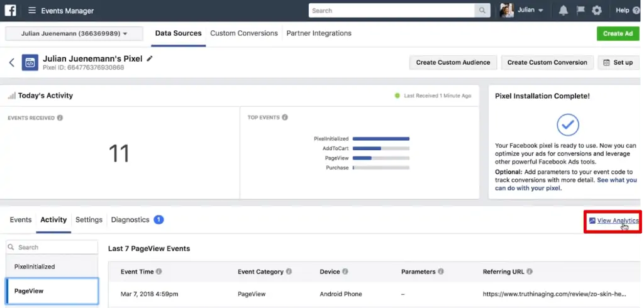644x308 pixels.
Task: Open the settings gear icon
Action: (597, 11)
